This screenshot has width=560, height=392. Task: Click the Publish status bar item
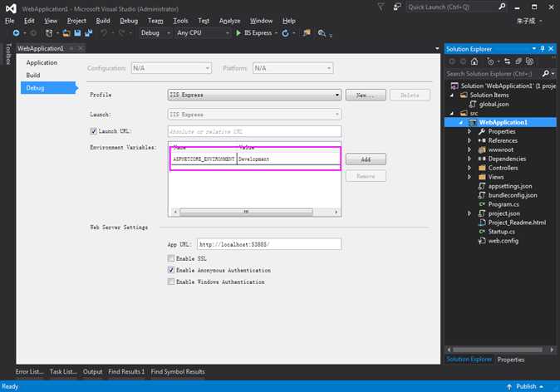click(x=525, y=387)
